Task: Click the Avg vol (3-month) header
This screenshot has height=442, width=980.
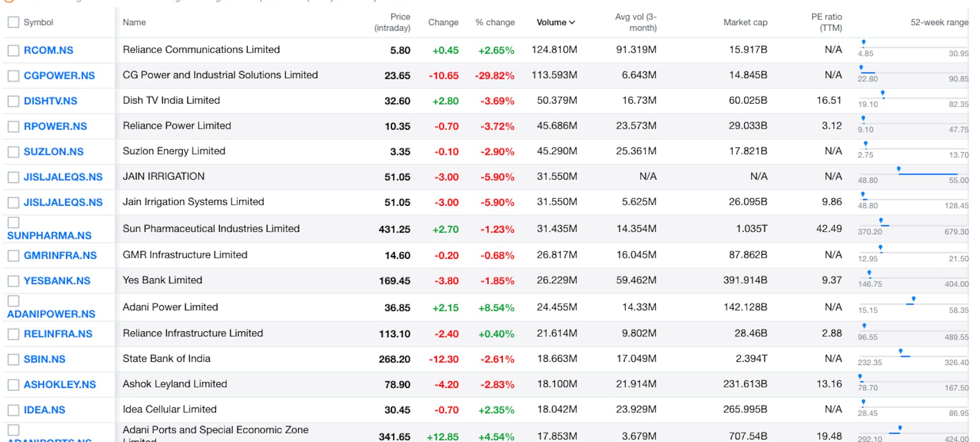Action: (635, 22)
